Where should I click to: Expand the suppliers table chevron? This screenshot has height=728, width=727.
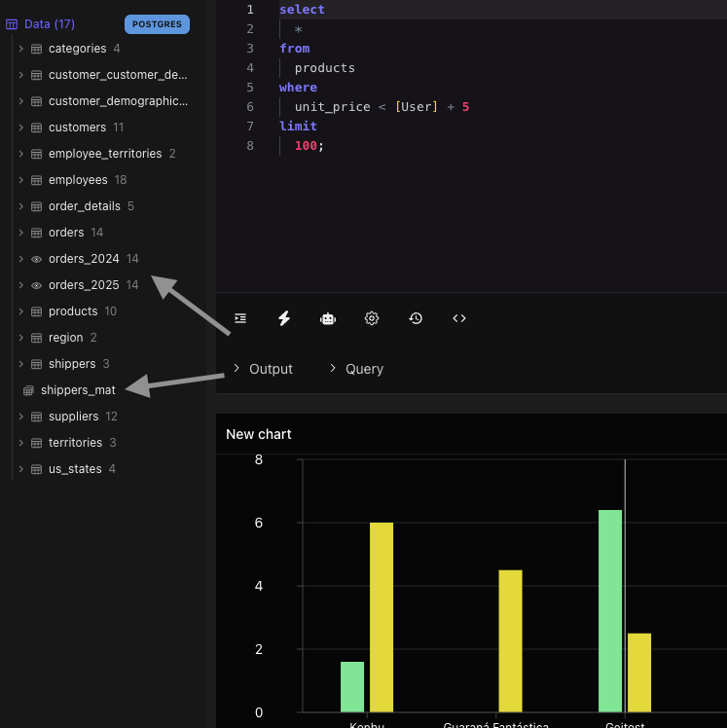(x=20, y=417)
